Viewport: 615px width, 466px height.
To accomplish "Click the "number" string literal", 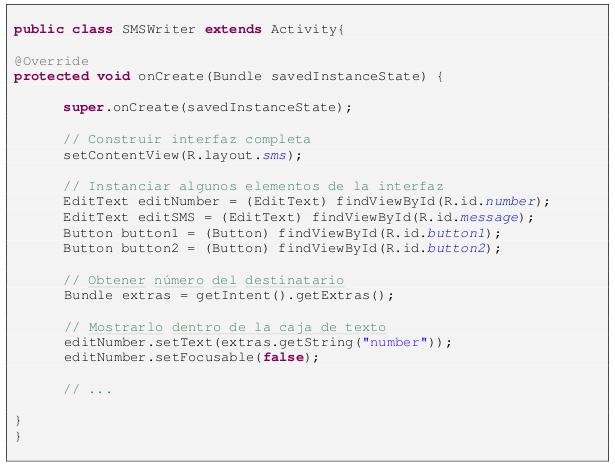I will pyautogui.click(x=395, y=342).
